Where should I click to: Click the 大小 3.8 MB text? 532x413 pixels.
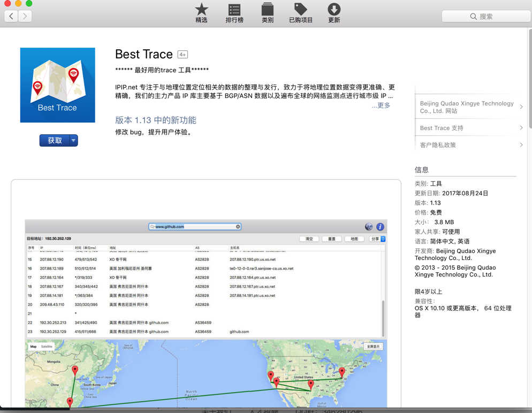tap(434, 222)
